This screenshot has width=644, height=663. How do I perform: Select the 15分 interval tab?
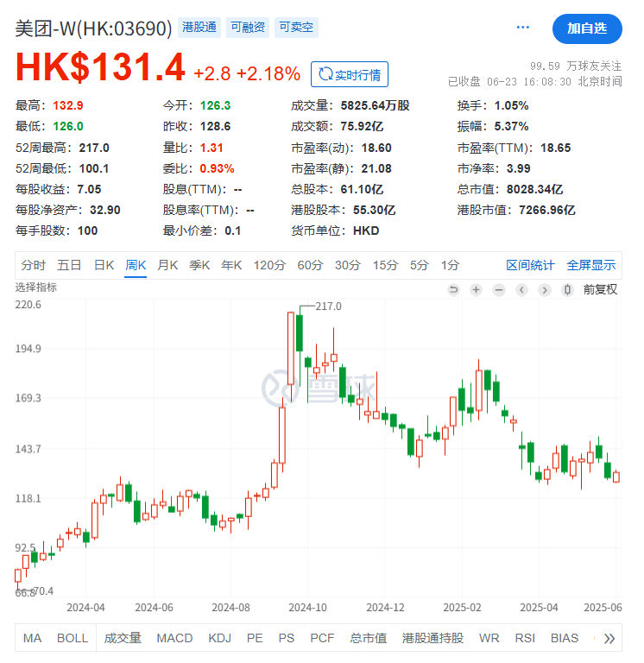pyautogui.click(x=386, y=266)
